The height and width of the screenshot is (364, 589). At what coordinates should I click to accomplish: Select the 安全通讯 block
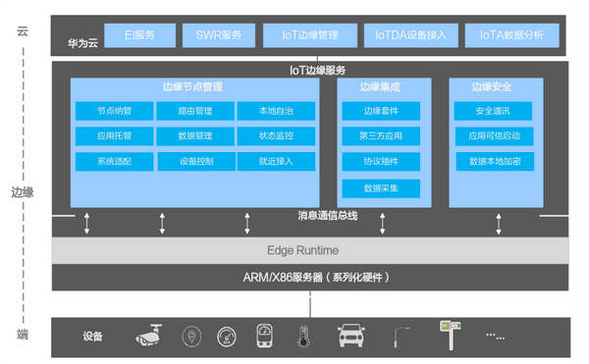tap(493, 111)
